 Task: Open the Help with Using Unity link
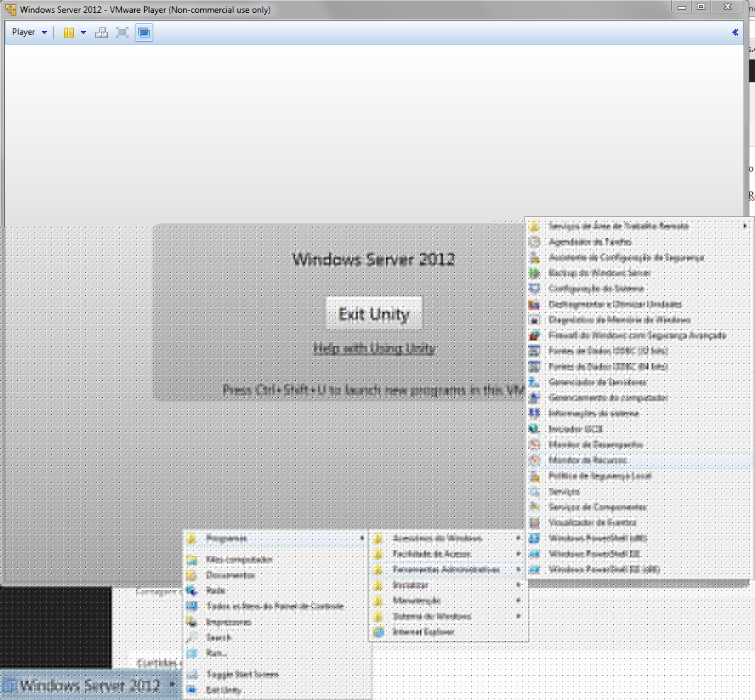374,348
